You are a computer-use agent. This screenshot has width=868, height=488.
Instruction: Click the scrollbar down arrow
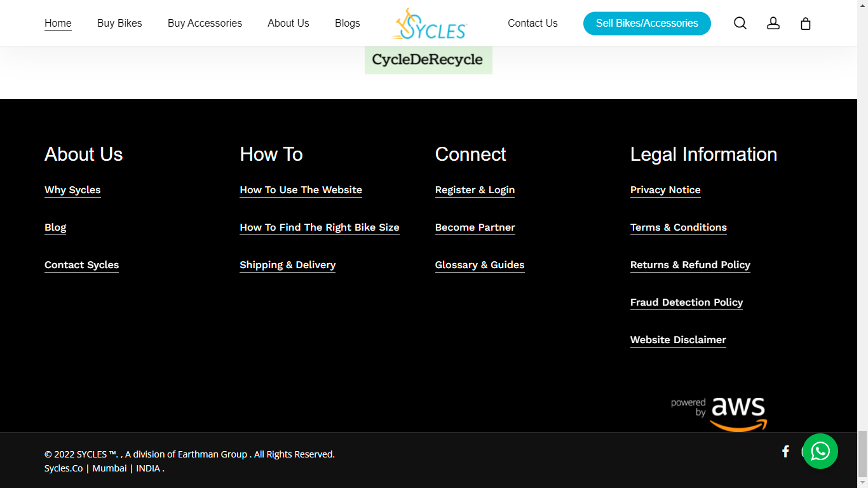862,482
